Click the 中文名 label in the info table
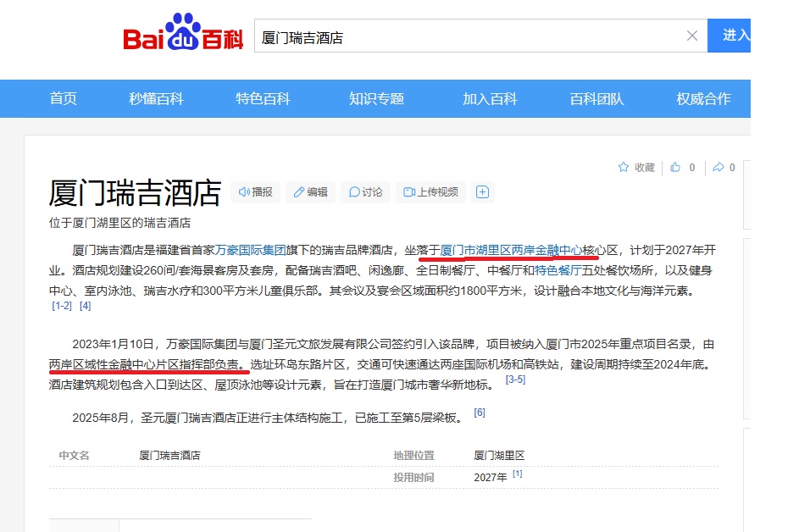This screenshot has width=810, height=532. tap(74, 456)
